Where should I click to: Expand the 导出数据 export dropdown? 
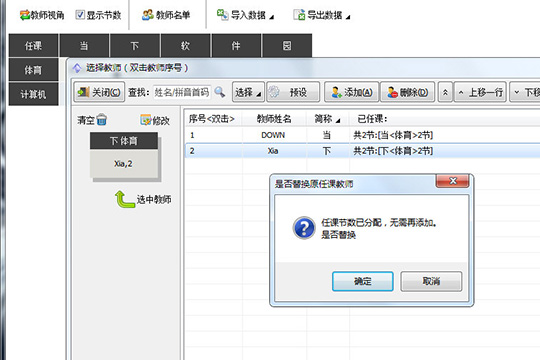[322, 15]
